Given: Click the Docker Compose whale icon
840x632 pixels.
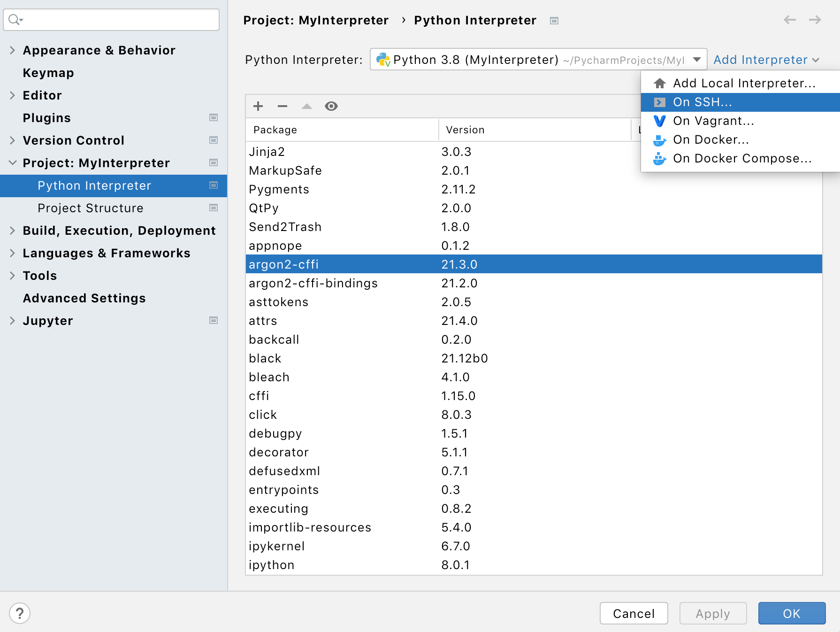Looking at the screenshot, I should 660,159.
